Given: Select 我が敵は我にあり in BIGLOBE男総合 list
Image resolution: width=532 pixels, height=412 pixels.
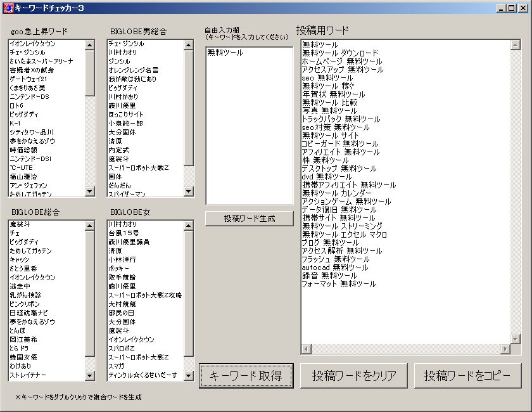Looking at the screenshot, I should coord(132,79).
